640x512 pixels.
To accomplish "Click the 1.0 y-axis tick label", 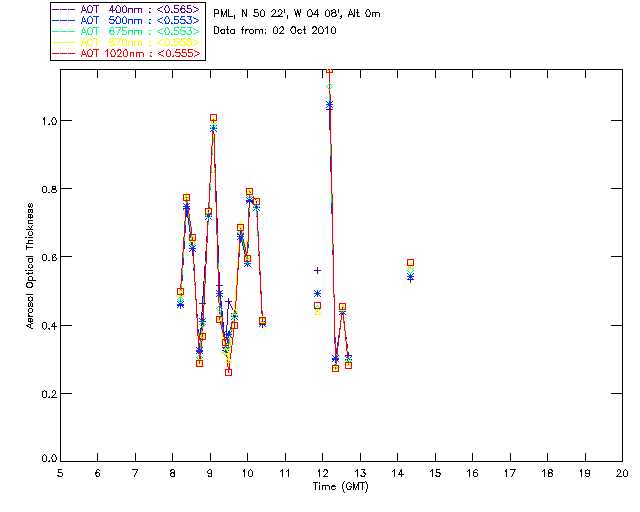I will tap(49, 121).
